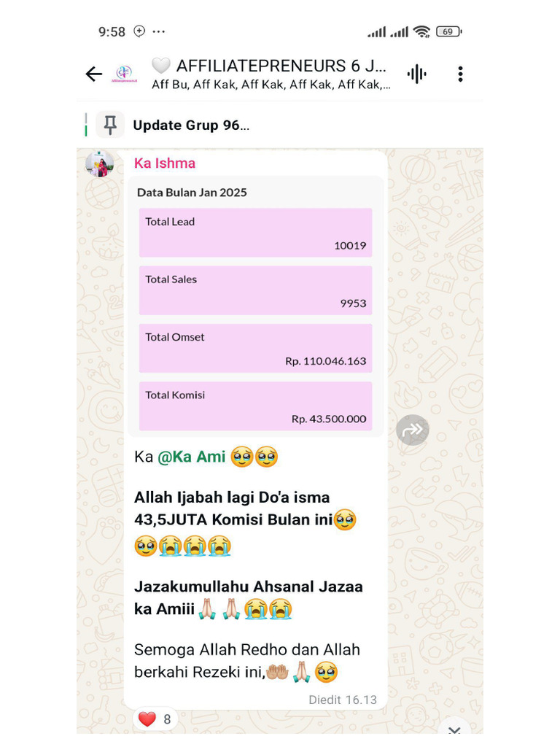Jump to latest with down chevron
This screenshot has height=747, width=560.
click(x=454, y=729)
